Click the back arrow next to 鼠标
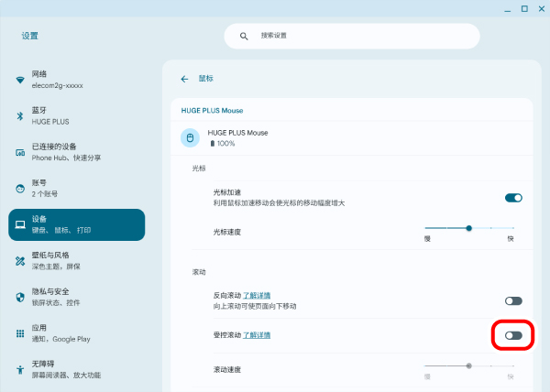Viewport: 550px width, 392px height. click(184, 79)
